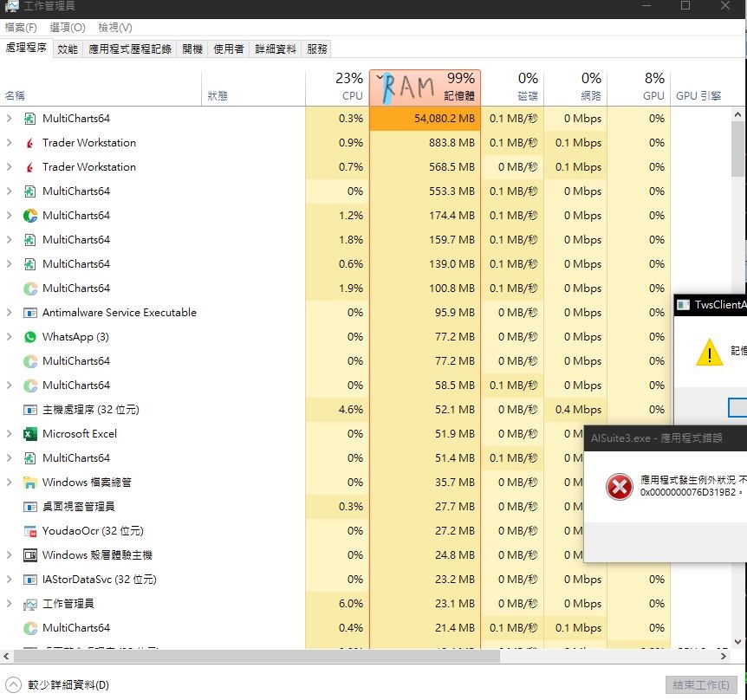Select the 6.0% CPU cell for 工作管理員
This screenshot has height=700, width=747.
[x=337, y=604]
